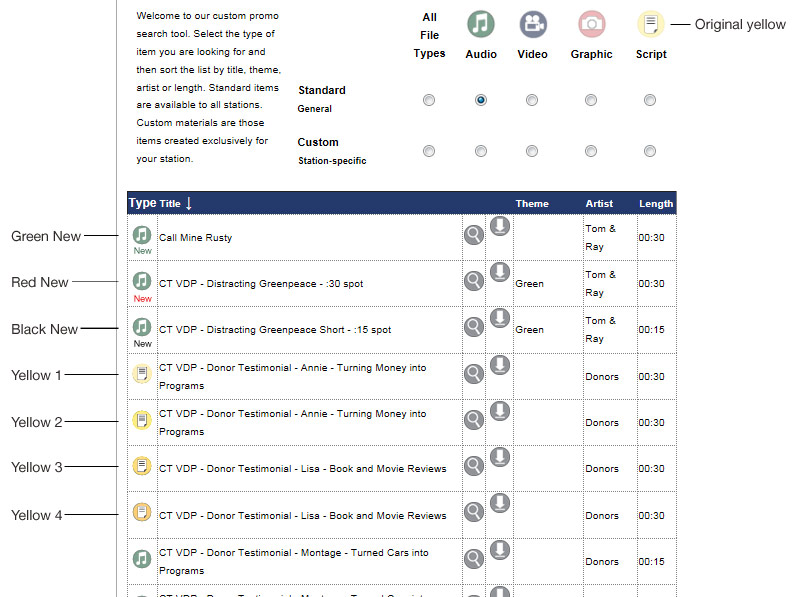Open CT VDP Distracting Greenpeace :30 spot title
This screenshot has width=800, height=597.
261,284
